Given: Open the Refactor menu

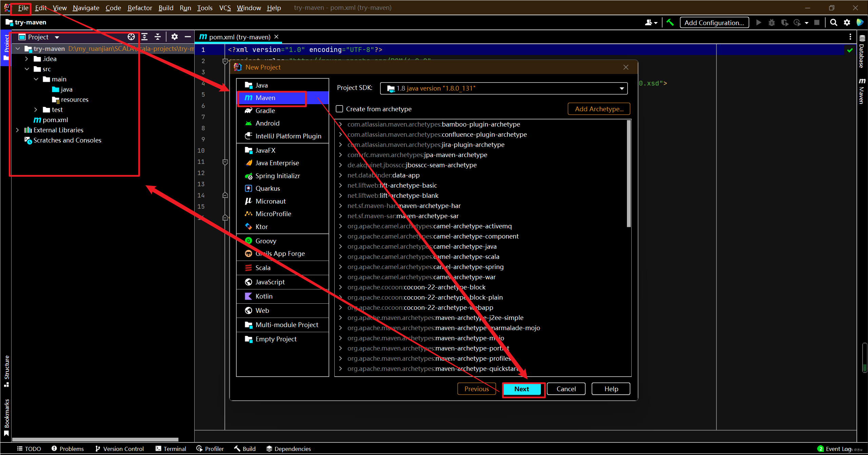Looking at the screenshot, I should pyautogui.click(x=139, y=8).
